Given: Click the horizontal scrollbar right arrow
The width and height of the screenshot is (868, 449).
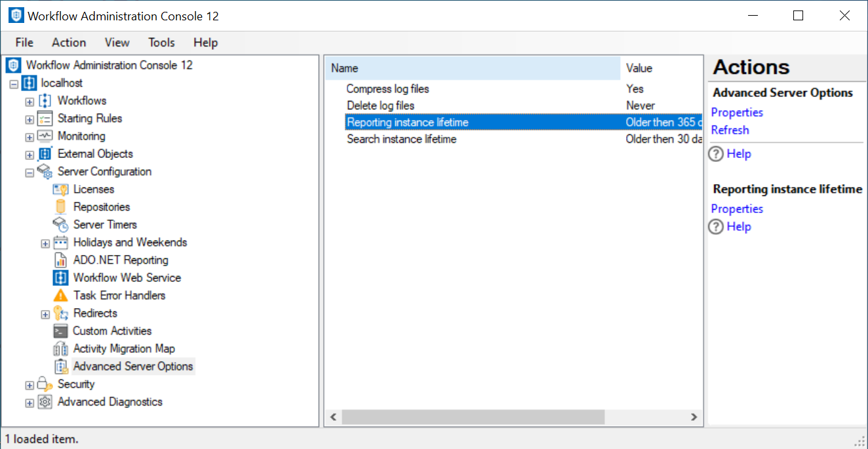Looking at the screenshot, I should tap(694, 417).
